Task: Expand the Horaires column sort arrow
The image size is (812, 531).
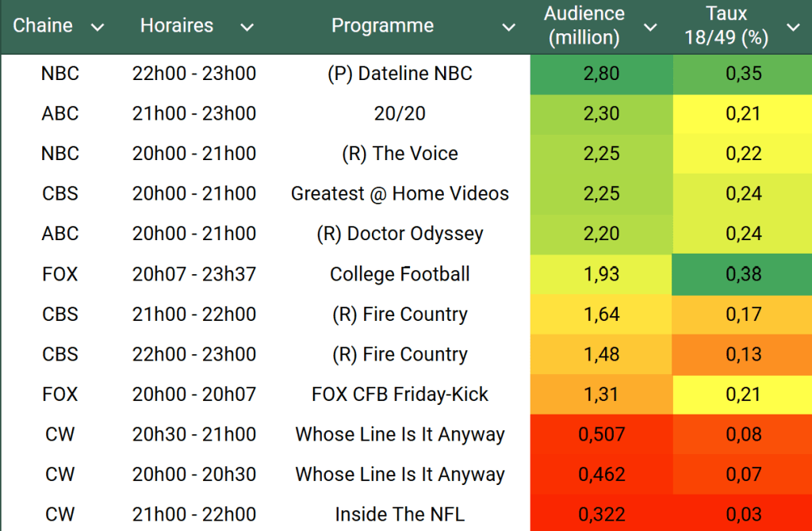Action: coord(247,28)
